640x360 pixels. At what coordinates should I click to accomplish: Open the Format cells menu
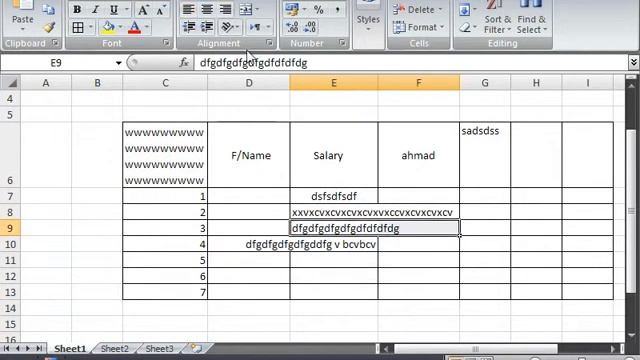tap(418, 27)
